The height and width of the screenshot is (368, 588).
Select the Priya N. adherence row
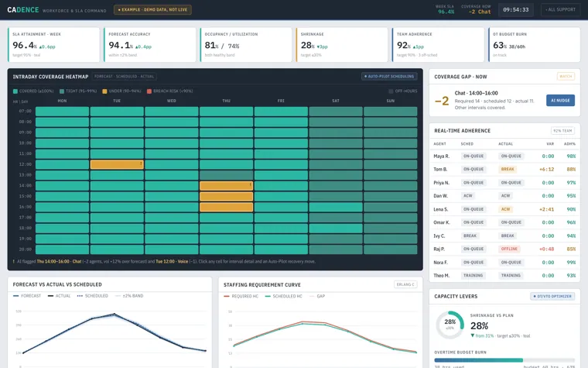point(504,183)
